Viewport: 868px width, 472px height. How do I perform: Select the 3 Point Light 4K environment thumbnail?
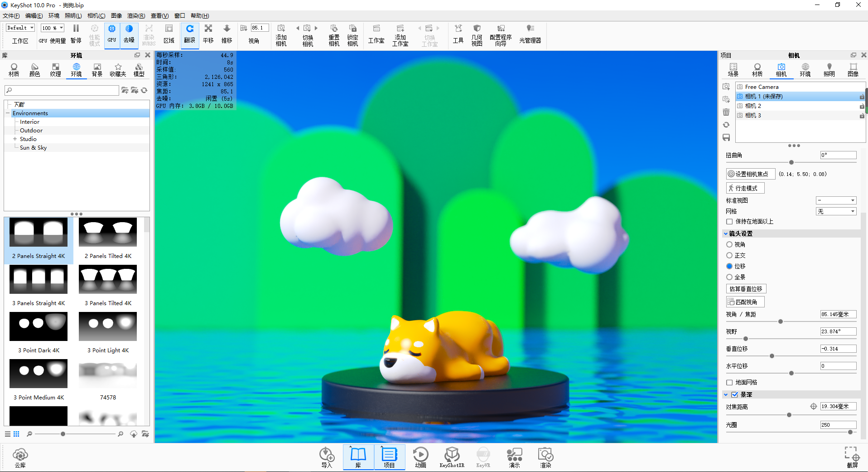pyautogui.click(x=107, y=326)
